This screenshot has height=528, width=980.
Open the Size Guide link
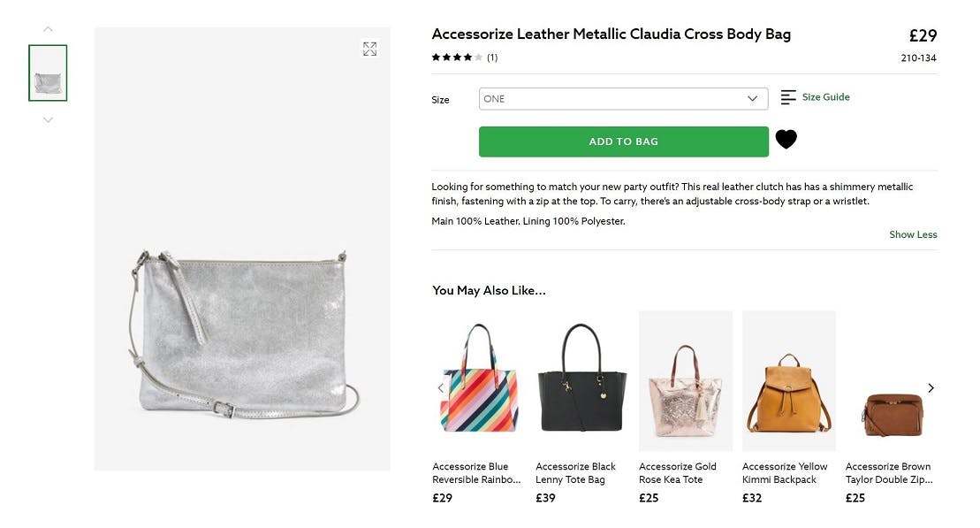pos(825,97)
